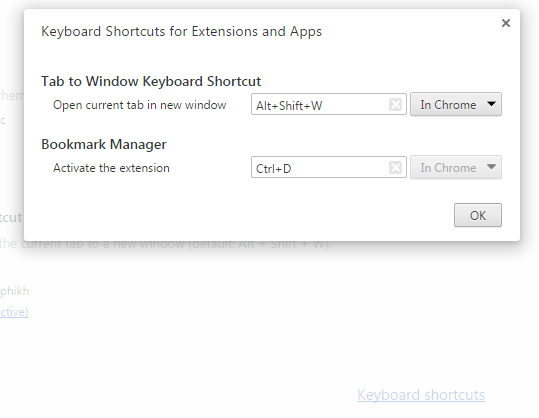Screen dimensions: 539x418
Task: Clear the Ctrl+D shortcut with its X icon
Action: [395, 167]
